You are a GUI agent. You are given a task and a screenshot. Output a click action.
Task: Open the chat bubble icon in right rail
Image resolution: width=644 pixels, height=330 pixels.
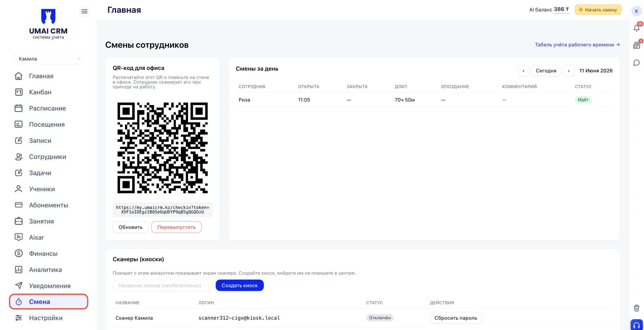click(637, 63)
